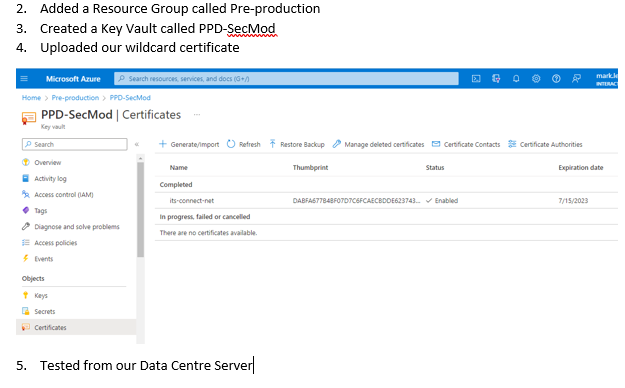Click the Expiration date column header
This screenshot has width=625, height=388.
pyautogui.click(x=581, y=167)
